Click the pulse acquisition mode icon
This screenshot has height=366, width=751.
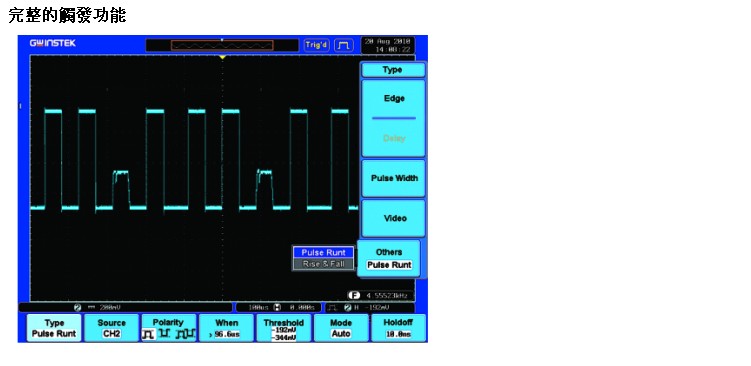(x=343, y=46)
